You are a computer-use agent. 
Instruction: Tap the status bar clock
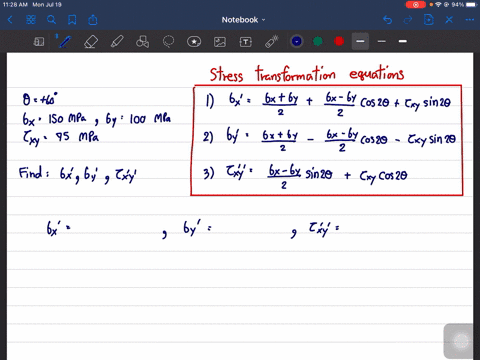[15, 5]
